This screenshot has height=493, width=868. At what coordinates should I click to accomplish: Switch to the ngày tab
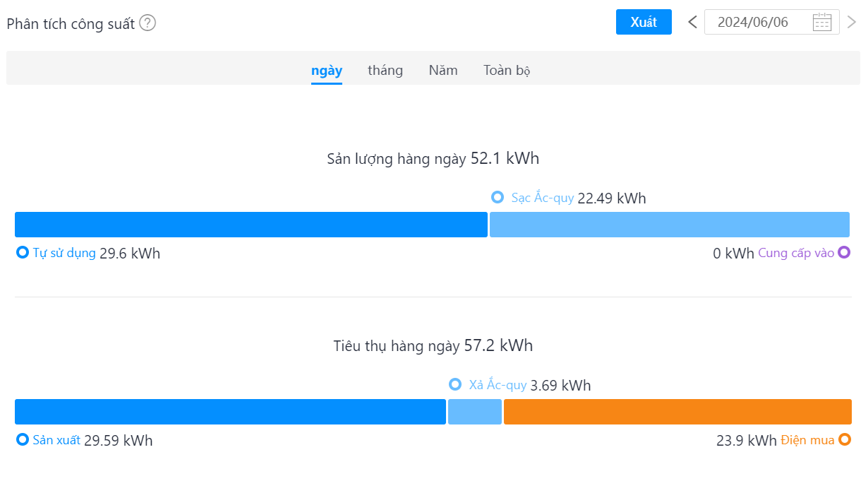tap(327, 71)
